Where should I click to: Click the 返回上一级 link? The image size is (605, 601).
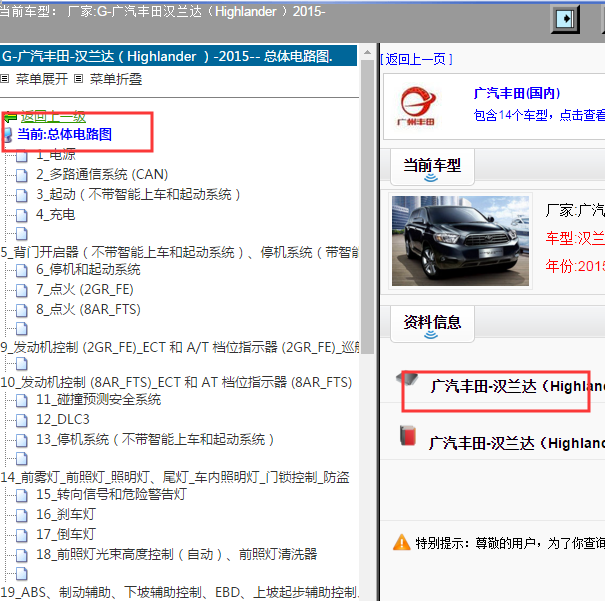pos(53,117)
